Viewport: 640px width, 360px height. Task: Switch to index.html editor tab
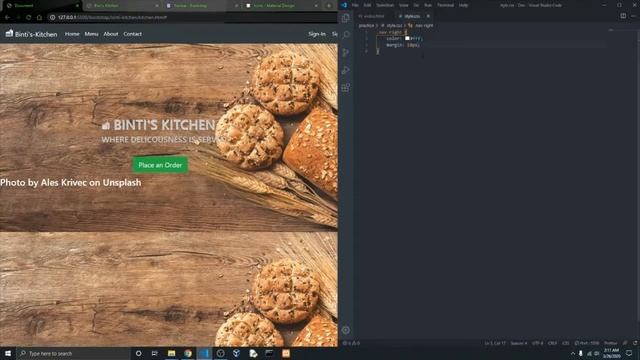372,16
